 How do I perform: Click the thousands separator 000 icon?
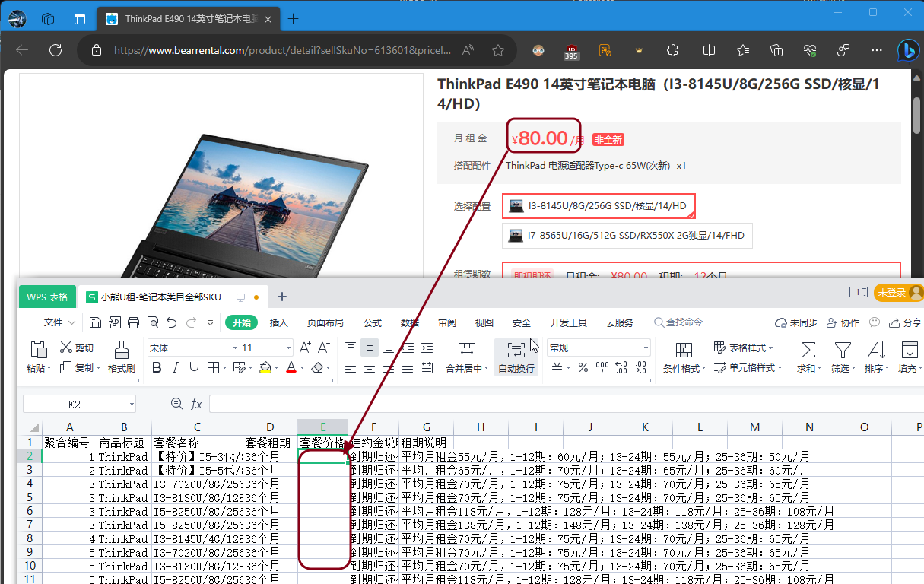click(602, 368)
